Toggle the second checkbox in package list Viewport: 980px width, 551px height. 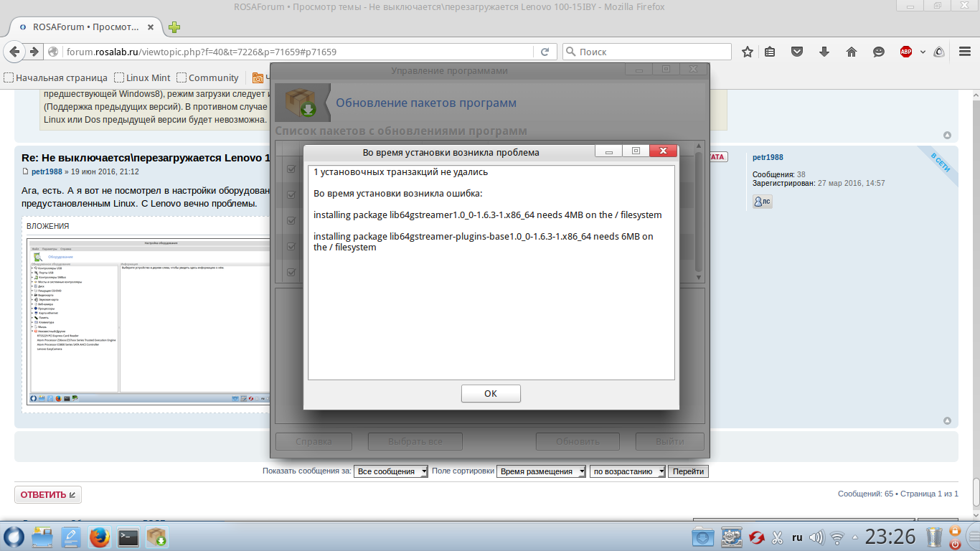point(291,194)
